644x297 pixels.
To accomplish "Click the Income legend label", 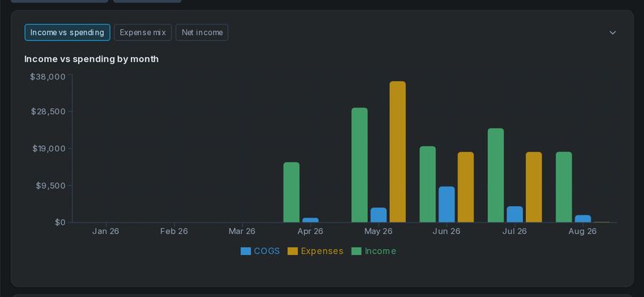I will coord(381,251).
